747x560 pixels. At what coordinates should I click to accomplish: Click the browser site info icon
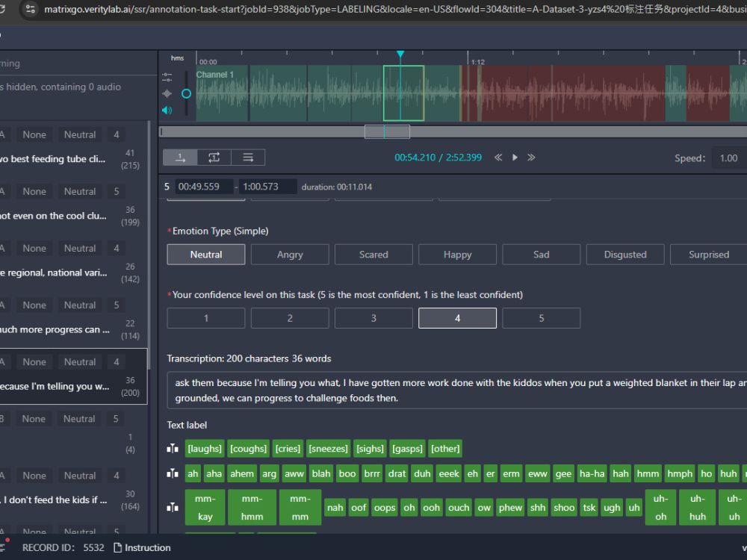click(x=30, y=8)
